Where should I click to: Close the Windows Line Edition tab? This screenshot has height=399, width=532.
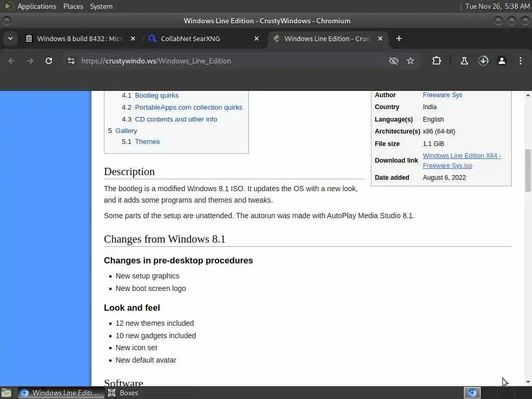point(380,38)
